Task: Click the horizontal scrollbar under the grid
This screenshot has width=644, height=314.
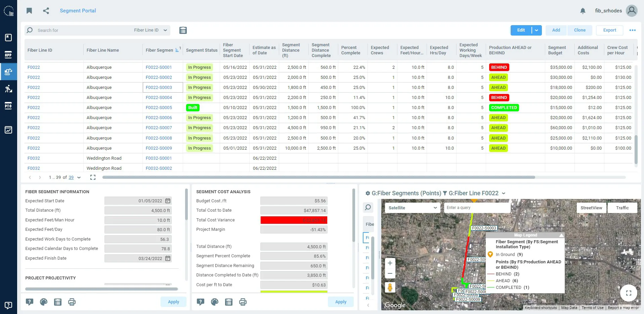Action: tap(318, 177)
